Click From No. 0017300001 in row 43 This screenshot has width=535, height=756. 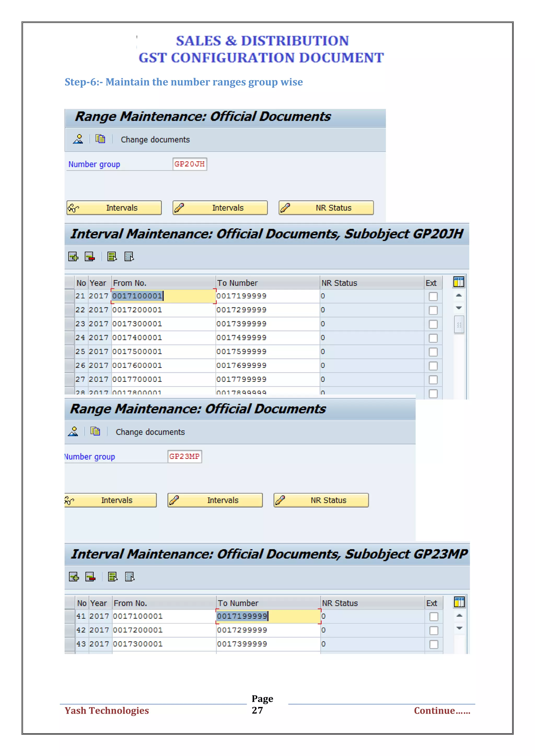164,644
